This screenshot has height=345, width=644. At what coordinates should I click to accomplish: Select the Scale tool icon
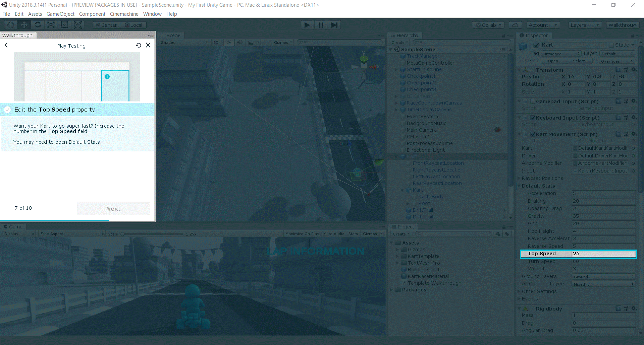click(x=51, y=25)
